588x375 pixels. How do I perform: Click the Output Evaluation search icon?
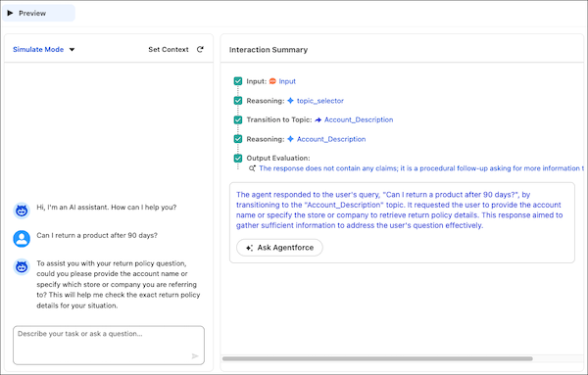pos(253,168)
